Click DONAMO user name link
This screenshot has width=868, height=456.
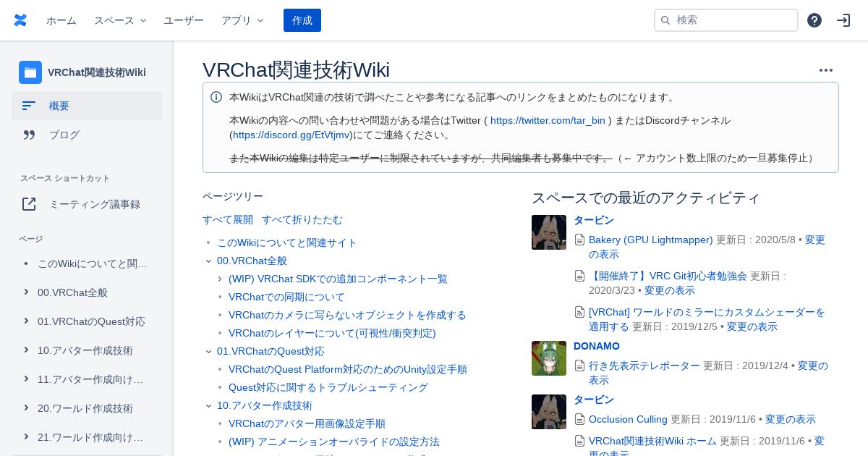[x=597, y=346]
